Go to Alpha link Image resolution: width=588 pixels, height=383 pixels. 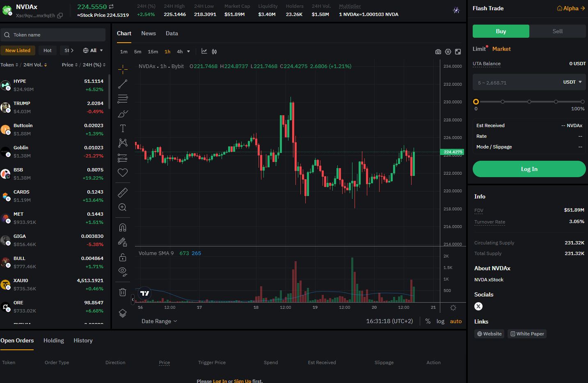pos(571,8)
